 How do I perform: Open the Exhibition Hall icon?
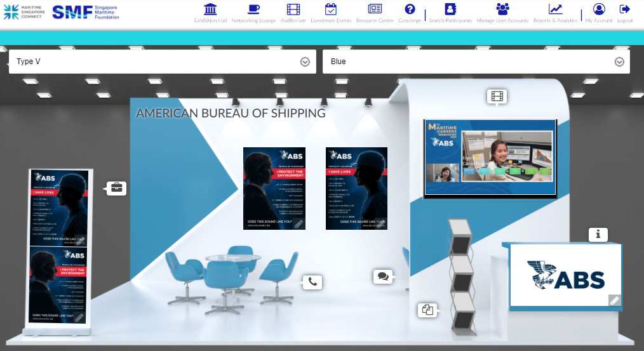[x=210, y=9]
